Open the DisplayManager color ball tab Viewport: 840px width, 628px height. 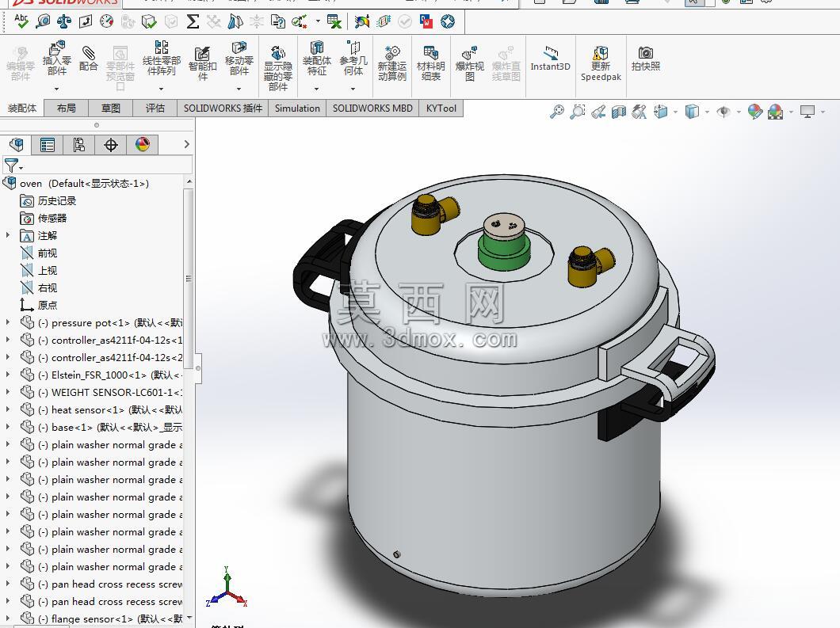(143, 145)
